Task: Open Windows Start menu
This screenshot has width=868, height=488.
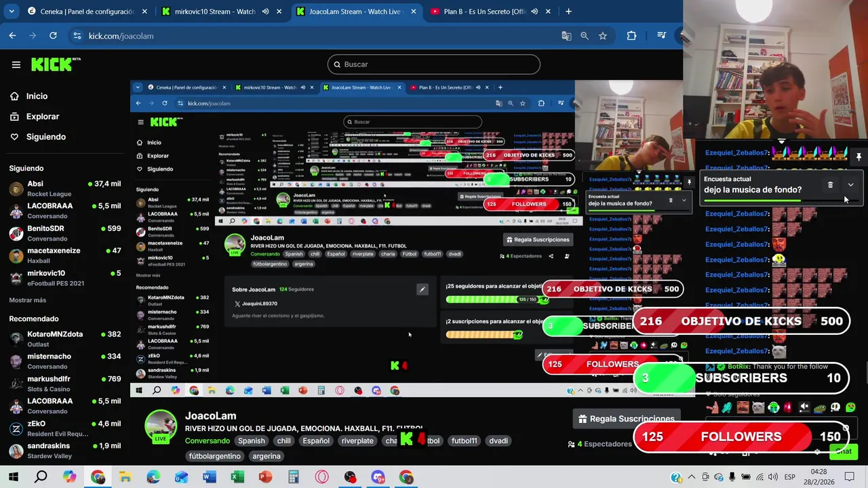Action: pos(13,477)
